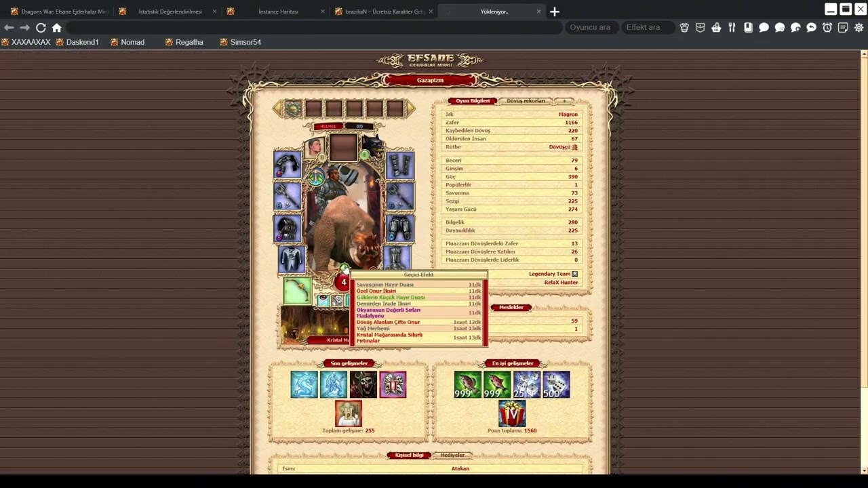The height and width of the screenshot is (488, 868).
Task: Click the Yağ Merhemi effect row
Action: click(x=418, y=328)
